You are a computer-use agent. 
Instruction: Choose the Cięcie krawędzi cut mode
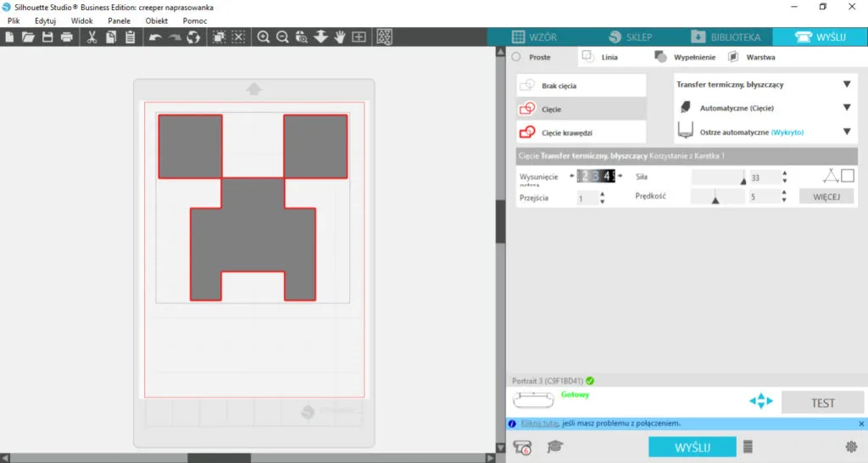[x=581, y=132]
